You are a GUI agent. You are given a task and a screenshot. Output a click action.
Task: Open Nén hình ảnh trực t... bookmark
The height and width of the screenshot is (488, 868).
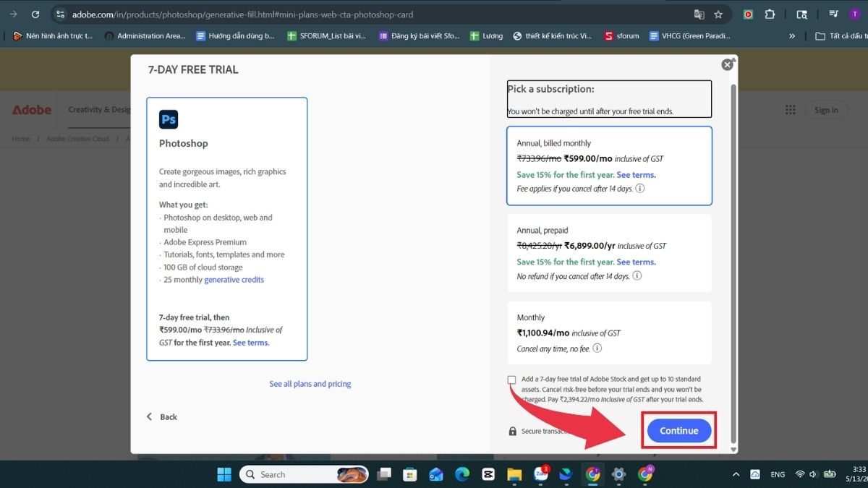tap(54, 35)
